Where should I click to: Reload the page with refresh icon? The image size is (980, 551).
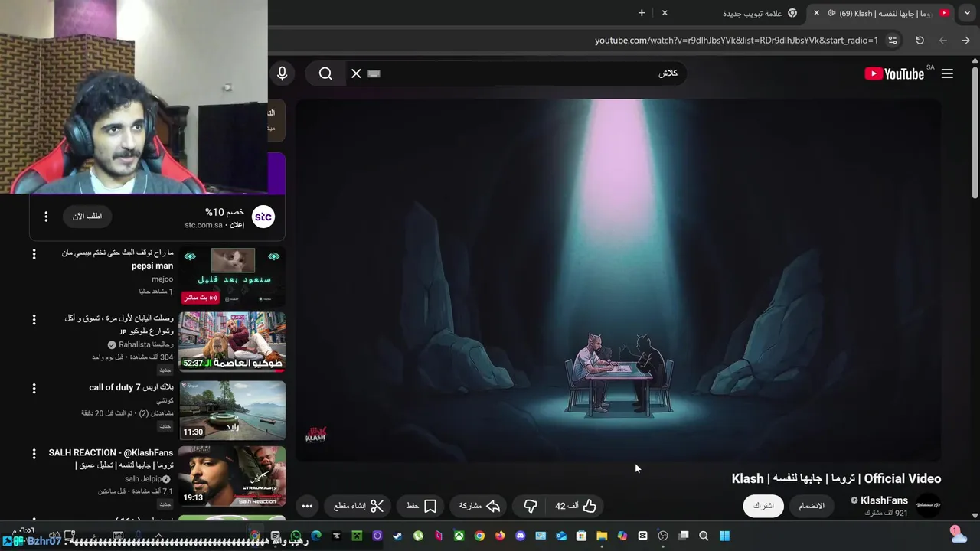[x=920, y=40]
